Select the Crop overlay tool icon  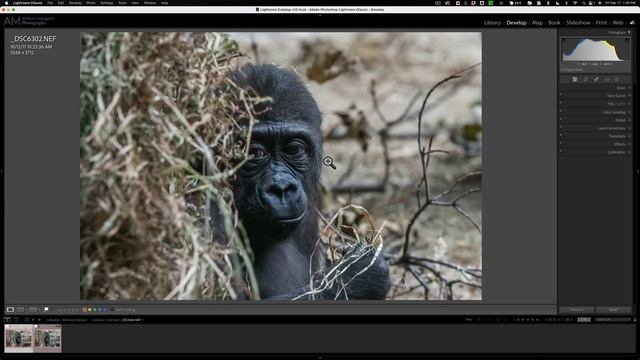click(585, 79)
